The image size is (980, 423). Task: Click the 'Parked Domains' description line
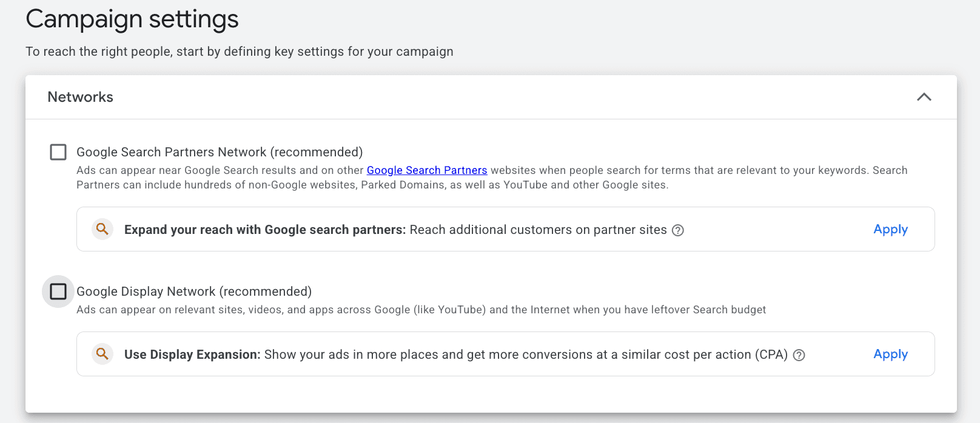click(372, 185)
